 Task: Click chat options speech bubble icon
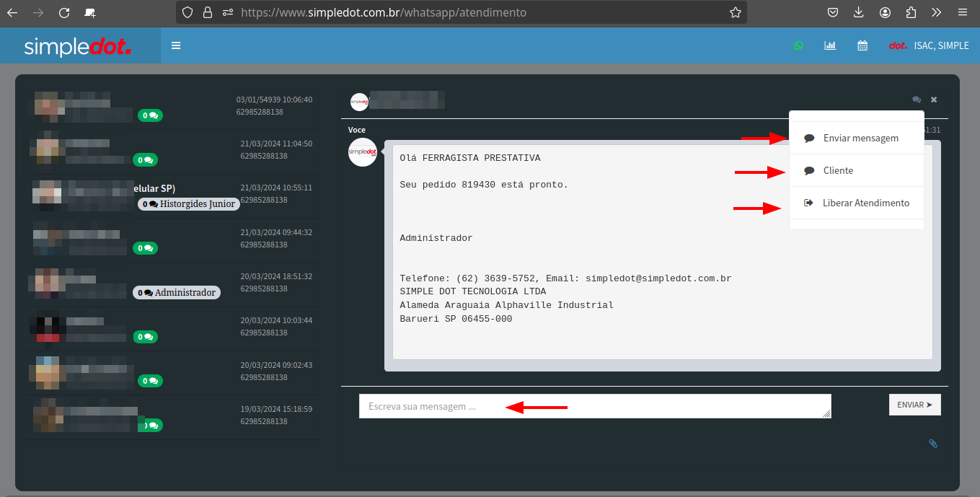[917, 100]
